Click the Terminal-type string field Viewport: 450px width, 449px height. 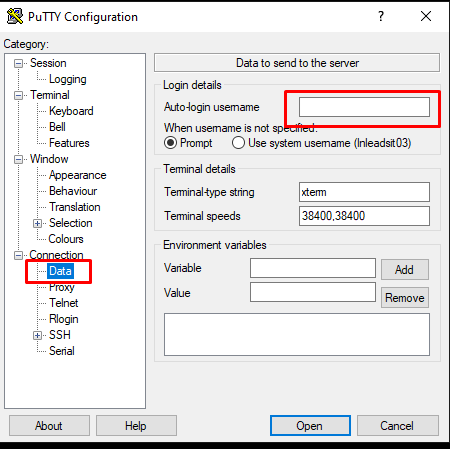pyautogui.click(x=364, y=192)
